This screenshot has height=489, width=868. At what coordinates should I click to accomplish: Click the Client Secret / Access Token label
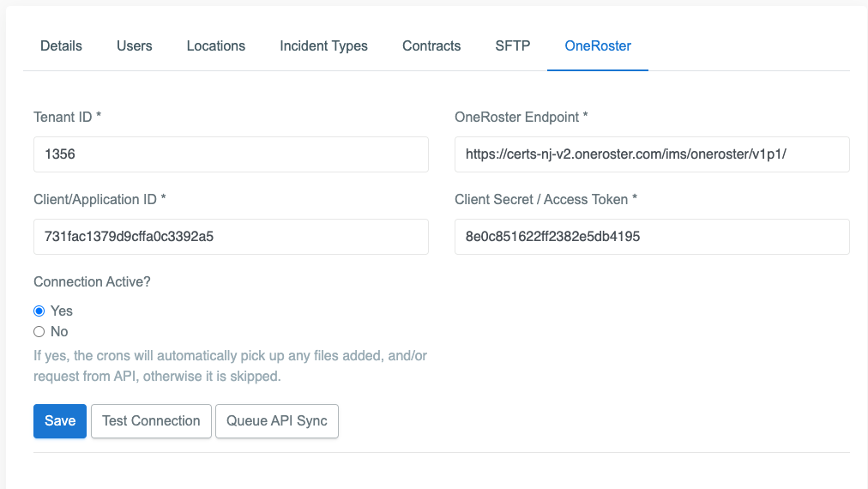[546, 200]
